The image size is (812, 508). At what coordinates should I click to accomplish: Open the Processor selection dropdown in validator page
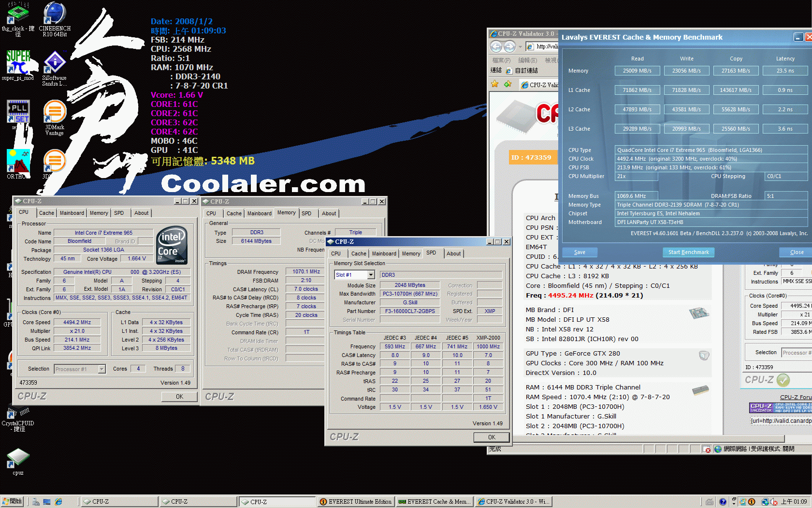tap(797, 353)
